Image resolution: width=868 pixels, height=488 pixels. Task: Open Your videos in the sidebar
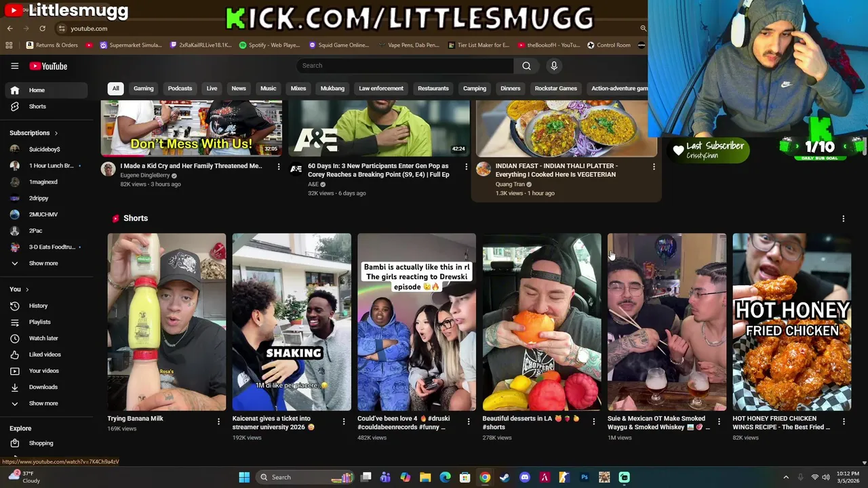46,371
